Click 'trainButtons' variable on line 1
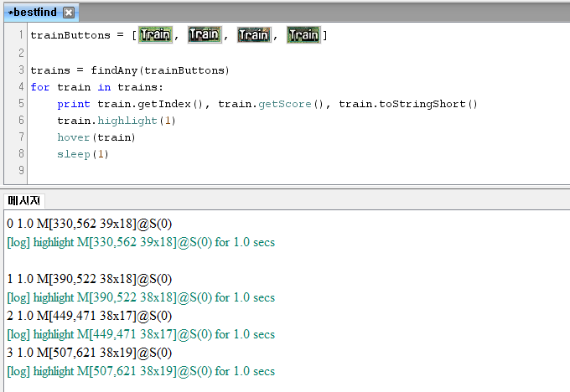The image size is (570, 392). pyautogui.click(x=70, y=35)
